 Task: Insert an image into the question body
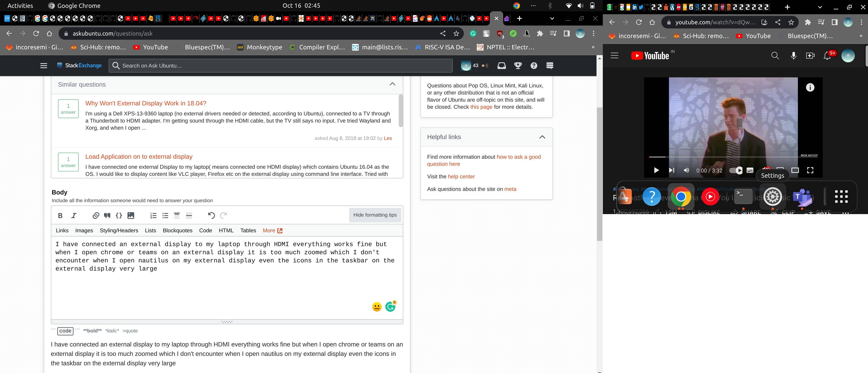[131, 215]
